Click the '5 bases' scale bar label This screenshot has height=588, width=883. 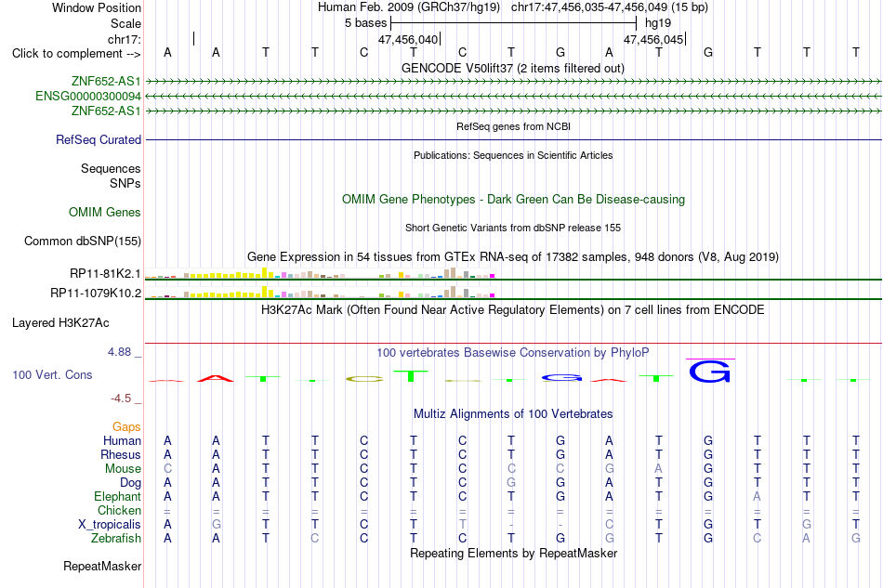point(365,23)
